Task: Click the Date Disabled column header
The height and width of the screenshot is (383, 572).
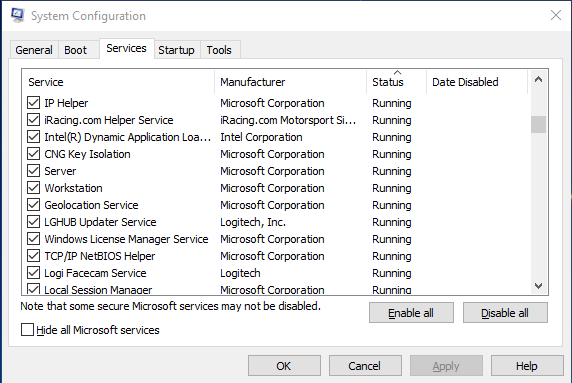Action: coord(477,82)
